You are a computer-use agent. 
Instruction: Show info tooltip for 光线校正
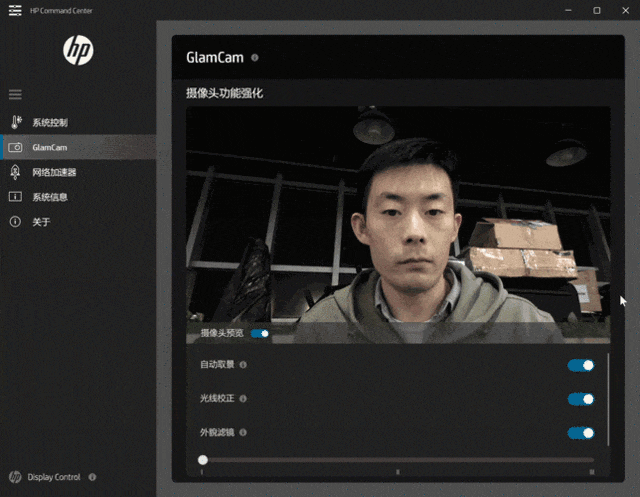tap(243, 399)
